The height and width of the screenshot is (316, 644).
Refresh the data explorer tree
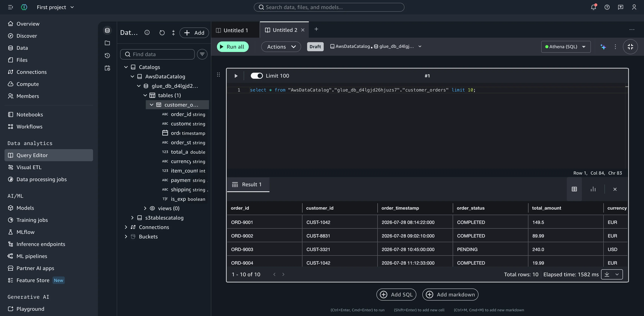pyautogui.click(x=162, y=33)
